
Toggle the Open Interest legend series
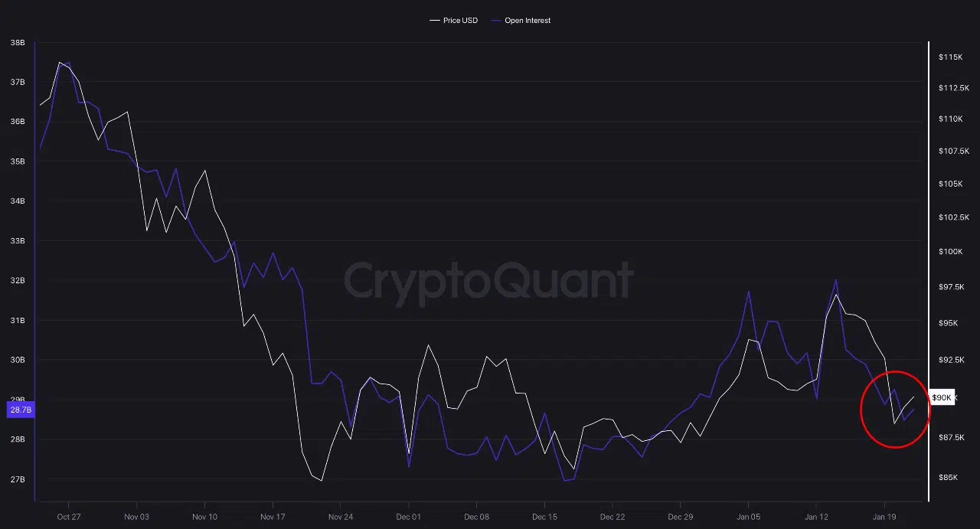pos(528,21)
